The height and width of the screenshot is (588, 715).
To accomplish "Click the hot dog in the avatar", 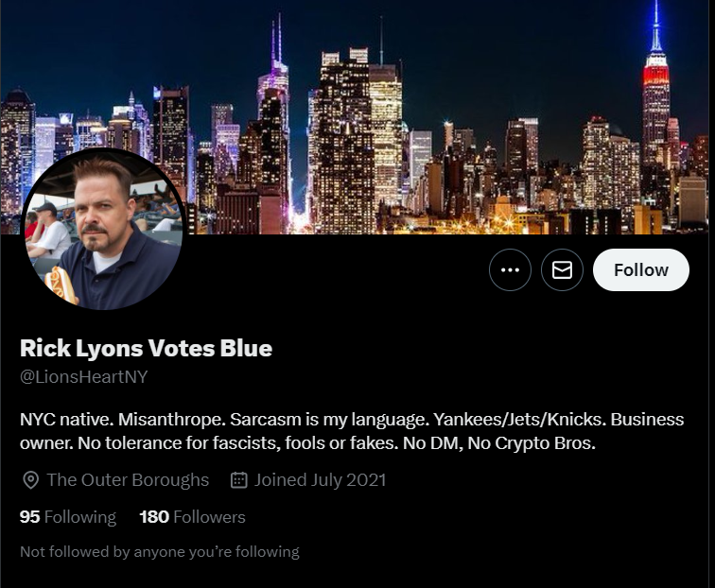I will coord(61,285).
